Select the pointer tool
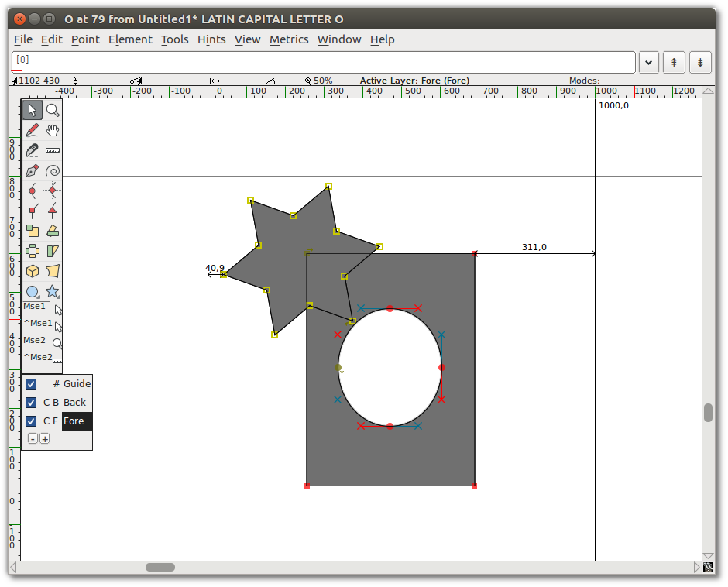The width and height of the screenshot is (728, 587). tap(33, 110)
